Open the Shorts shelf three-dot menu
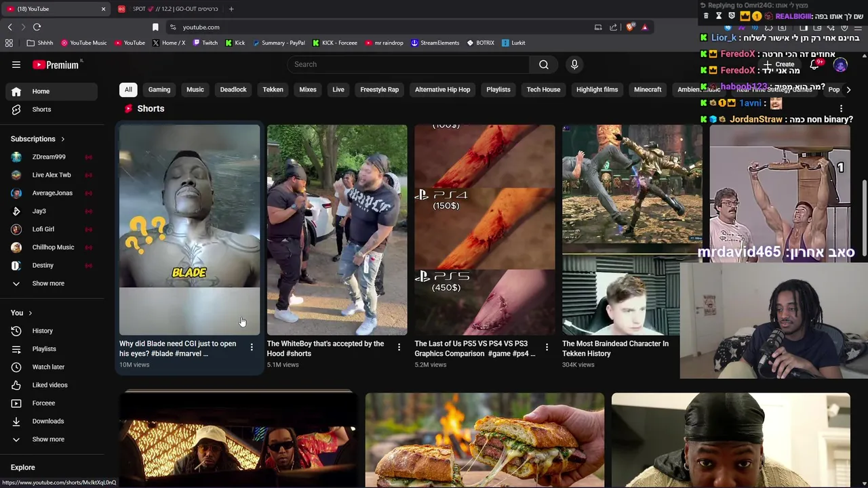The height and width of the screenshot is (488, 868). [841, 108]
